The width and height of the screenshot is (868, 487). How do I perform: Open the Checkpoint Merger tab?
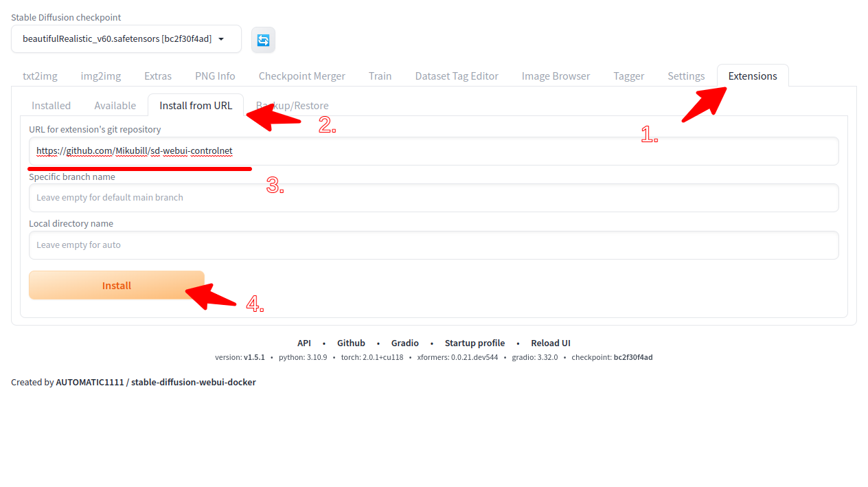click(301, 76)
